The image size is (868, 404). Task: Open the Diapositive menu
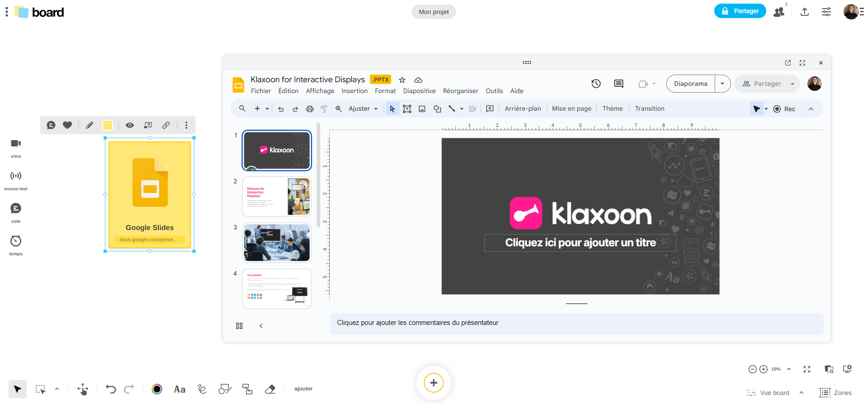419,91
